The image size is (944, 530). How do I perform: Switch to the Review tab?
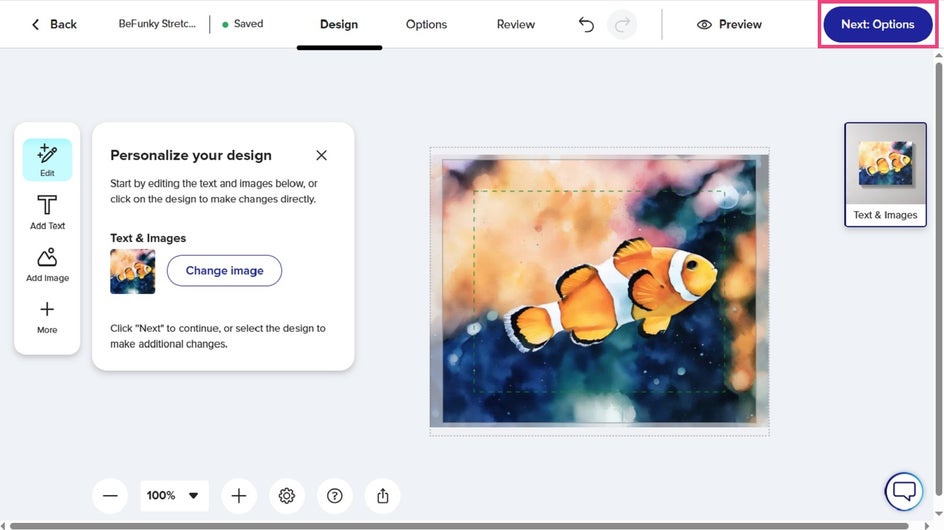click(515, 24)
